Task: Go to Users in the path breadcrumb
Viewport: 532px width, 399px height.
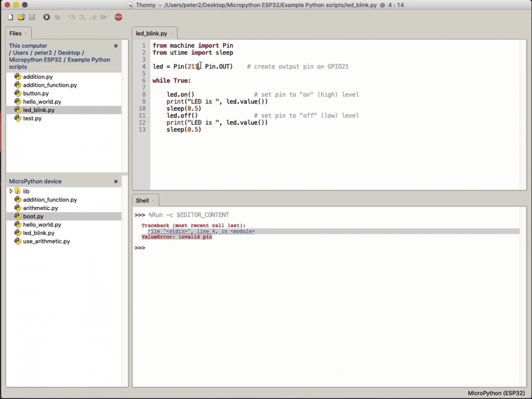Action: 20,53
